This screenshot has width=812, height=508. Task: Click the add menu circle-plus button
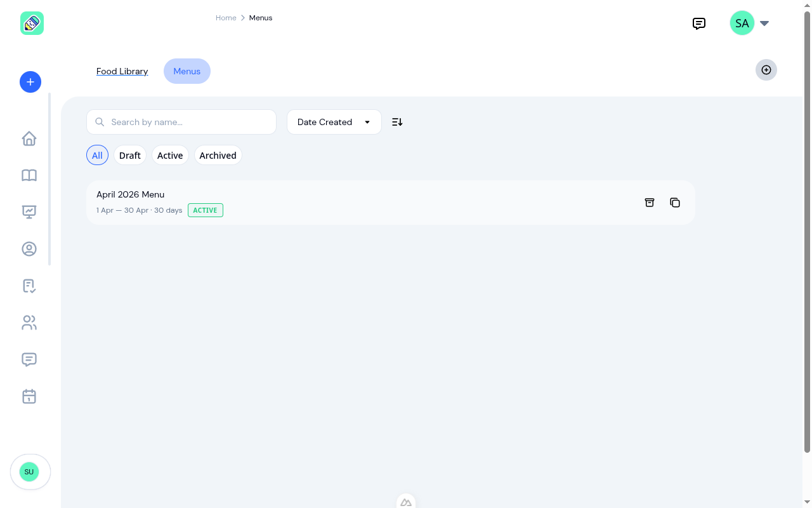point(766,70)
